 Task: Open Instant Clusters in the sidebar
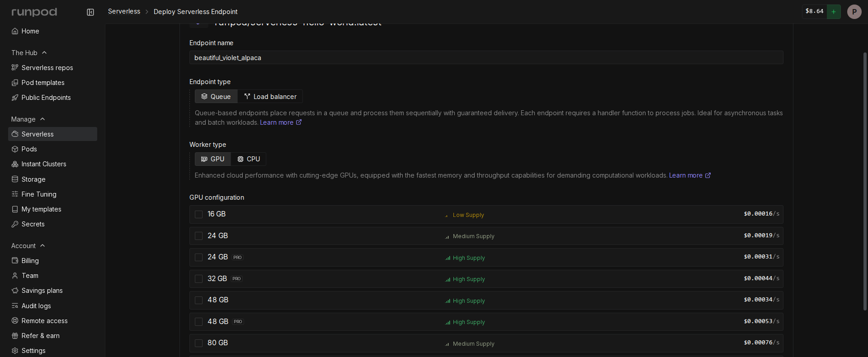(44, 164)
